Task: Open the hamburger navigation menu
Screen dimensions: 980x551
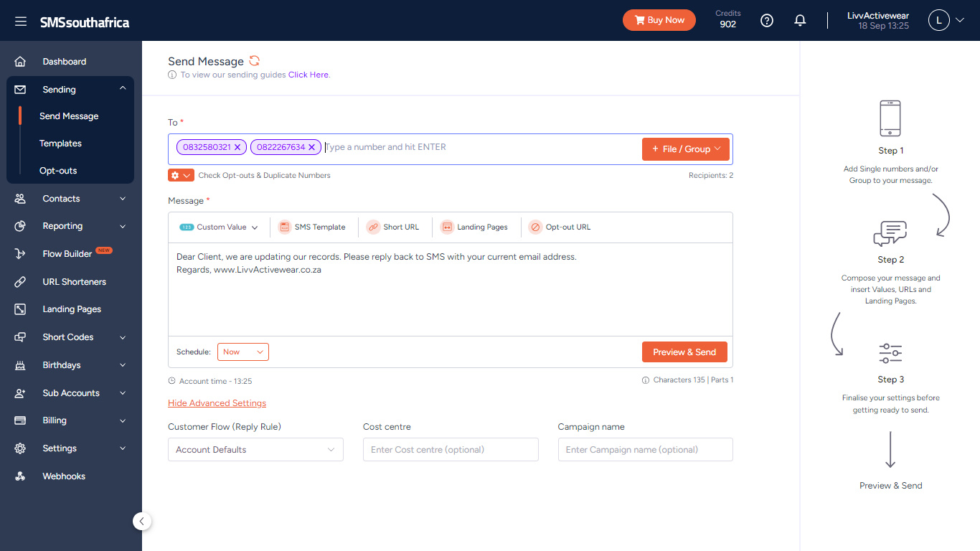Action: (x=21, y=22)
